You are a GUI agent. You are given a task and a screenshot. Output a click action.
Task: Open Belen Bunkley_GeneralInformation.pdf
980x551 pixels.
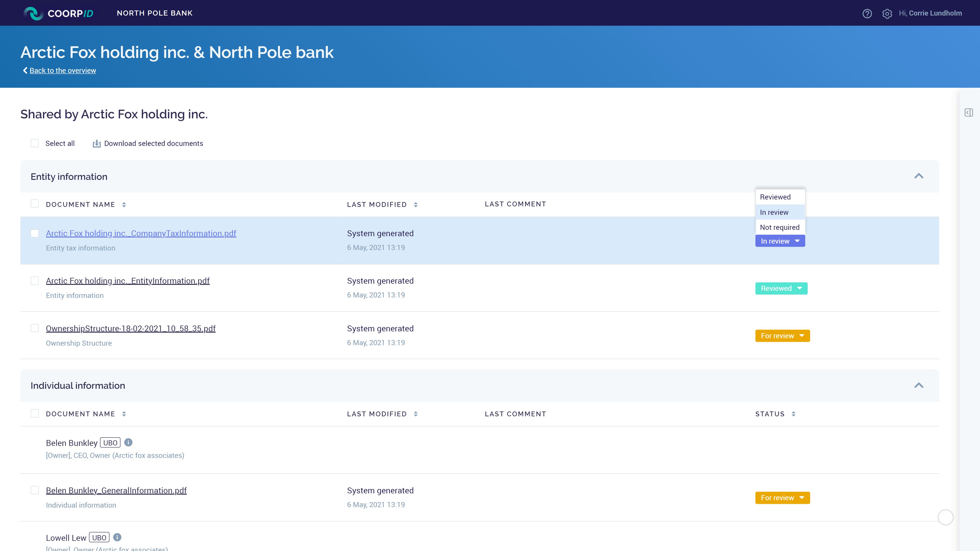tap(116, 491)
